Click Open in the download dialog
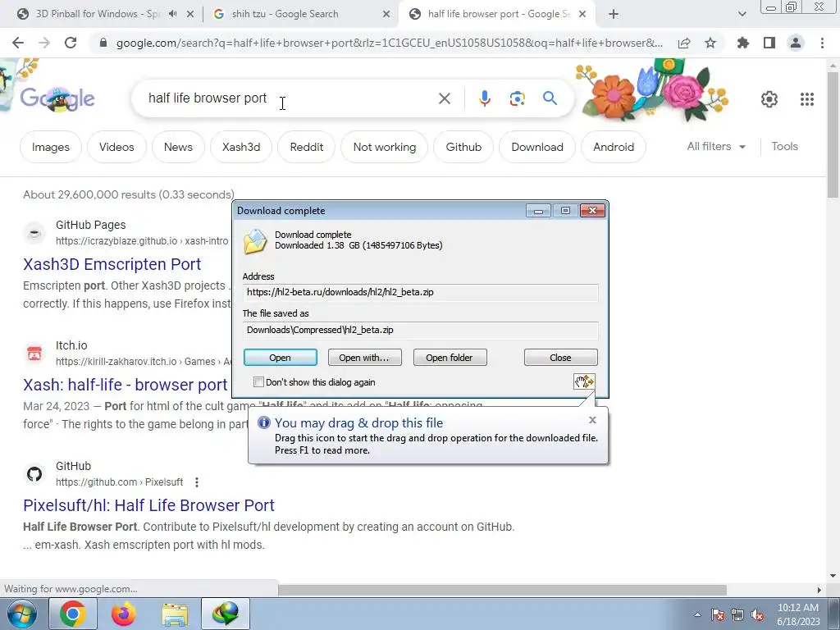This screenshot has height=630, width=840. [281, 358]
